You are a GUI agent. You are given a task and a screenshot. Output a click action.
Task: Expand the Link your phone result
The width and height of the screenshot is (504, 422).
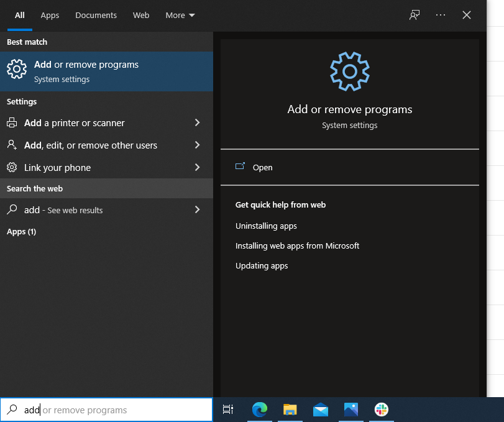click(197, 167)
